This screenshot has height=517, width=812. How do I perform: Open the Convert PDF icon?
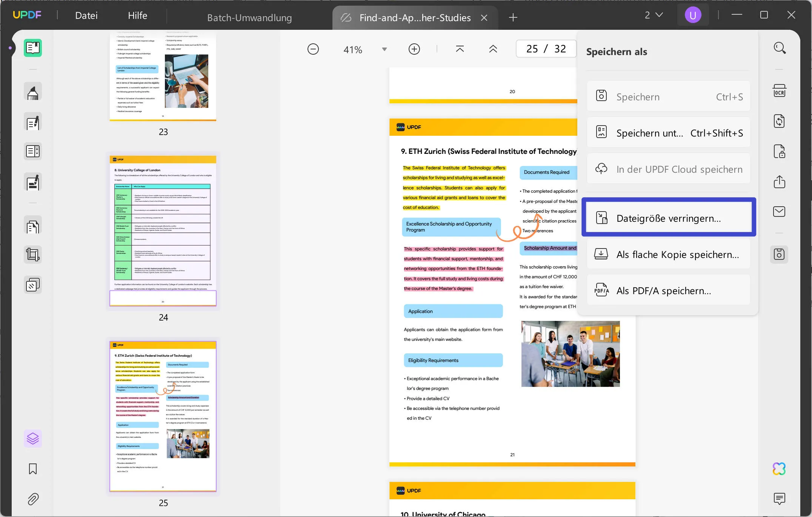coord(780,121)
